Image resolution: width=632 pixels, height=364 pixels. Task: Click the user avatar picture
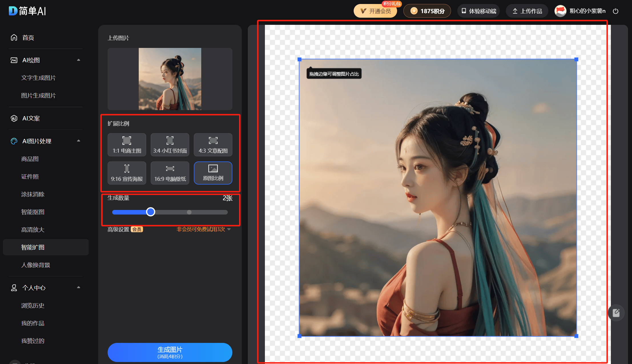coord(560,11)
